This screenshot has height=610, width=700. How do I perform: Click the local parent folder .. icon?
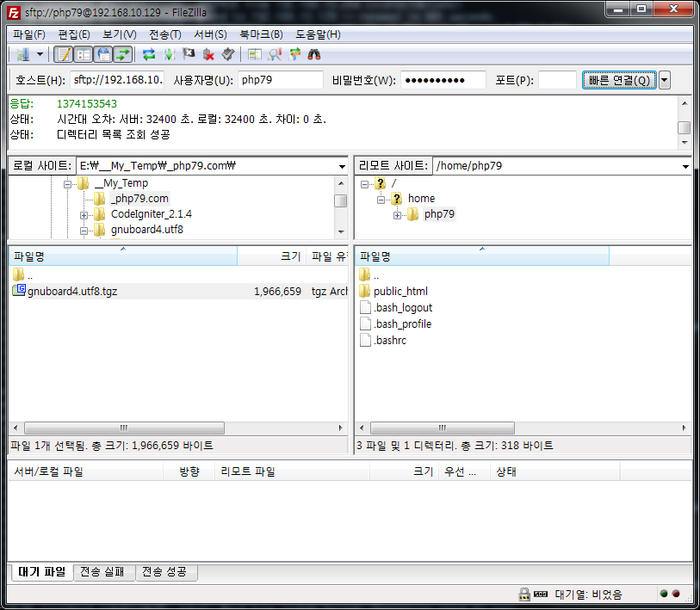click(18, 274)
